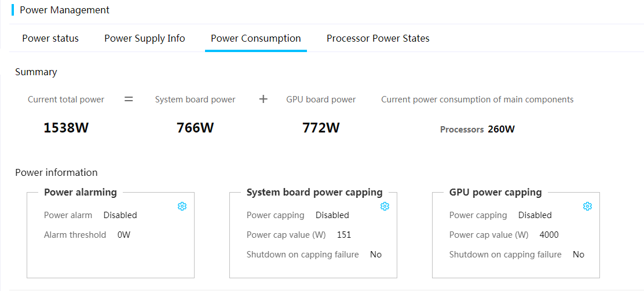Switch to Power Supply Info tab
The width and height of the screenshot is (644, 291).
(145, 38)
